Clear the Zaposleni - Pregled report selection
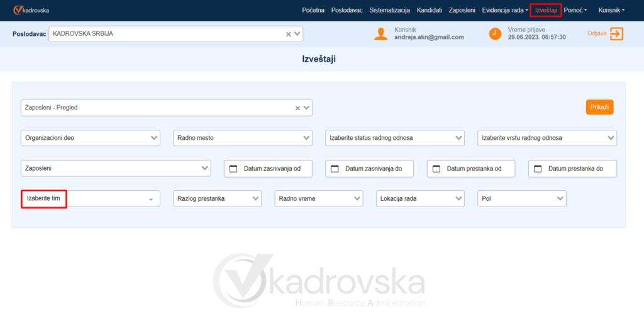 coord(298,108)
